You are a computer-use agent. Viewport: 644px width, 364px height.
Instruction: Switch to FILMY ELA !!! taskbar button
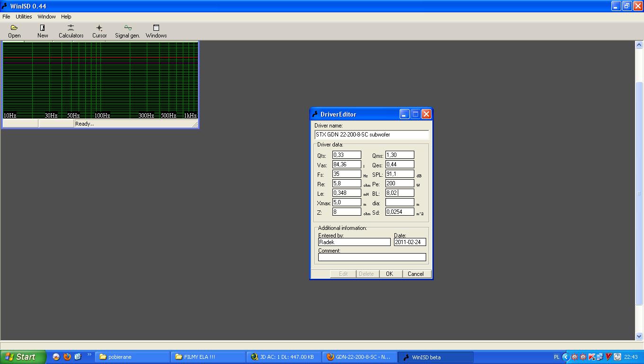point(208,357)
